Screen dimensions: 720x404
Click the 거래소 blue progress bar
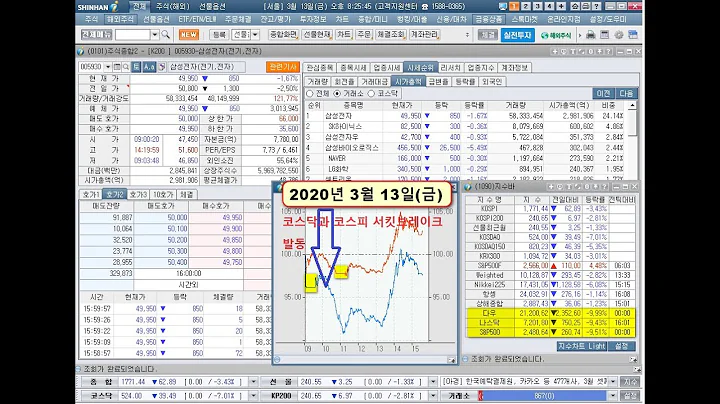point(543,395)
